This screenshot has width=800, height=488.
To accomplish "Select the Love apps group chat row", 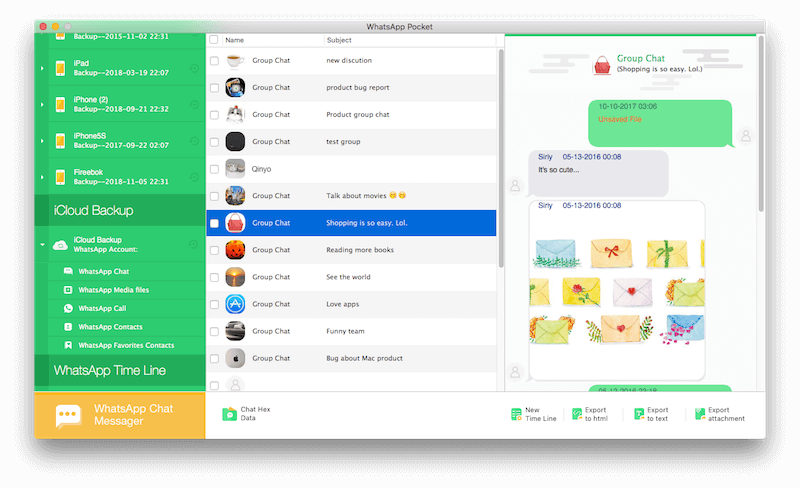I will 351,304.
